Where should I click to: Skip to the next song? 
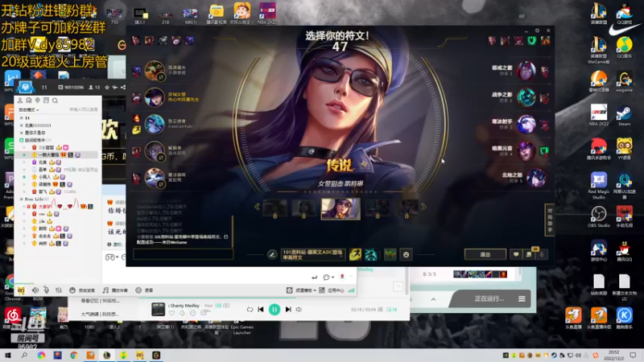pyautogui.click(x=288, y=310)
